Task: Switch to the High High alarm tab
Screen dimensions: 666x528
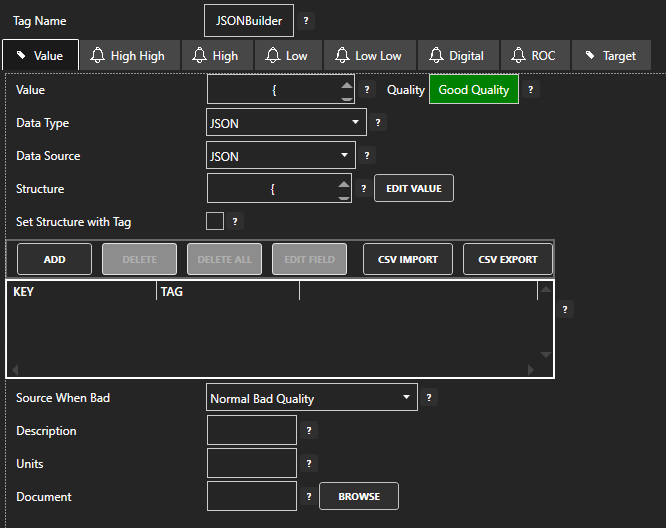Action: 127,56
